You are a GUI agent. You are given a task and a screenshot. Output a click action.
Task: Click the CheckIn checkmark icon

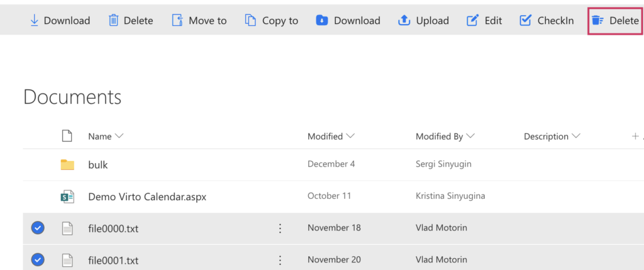[525, 20]
